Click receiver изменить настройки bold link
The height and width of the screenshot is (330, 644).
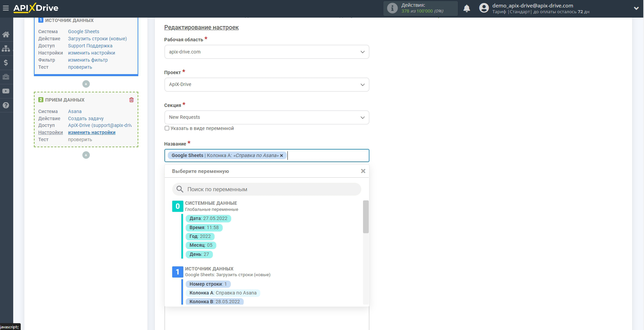[x=92, y=132]
